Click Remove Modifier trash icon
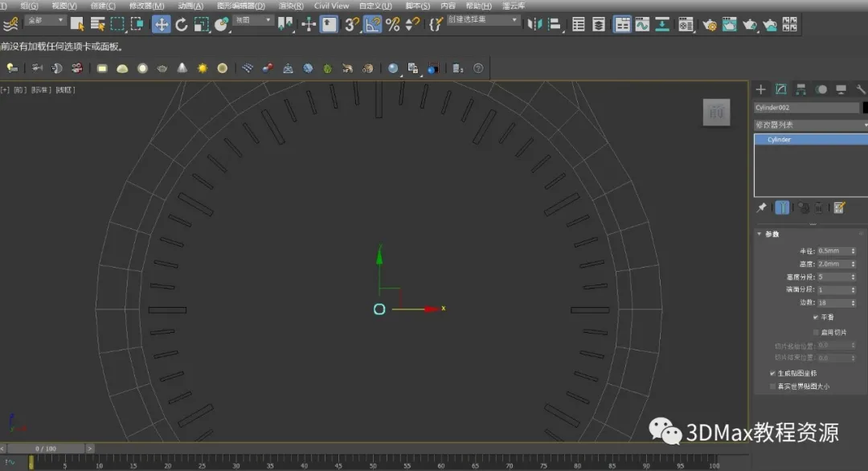 (x=819, y=207)
